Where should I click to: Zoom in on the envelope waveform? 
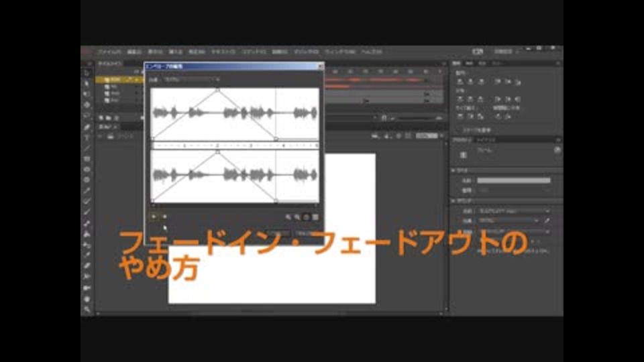[288, 217]
